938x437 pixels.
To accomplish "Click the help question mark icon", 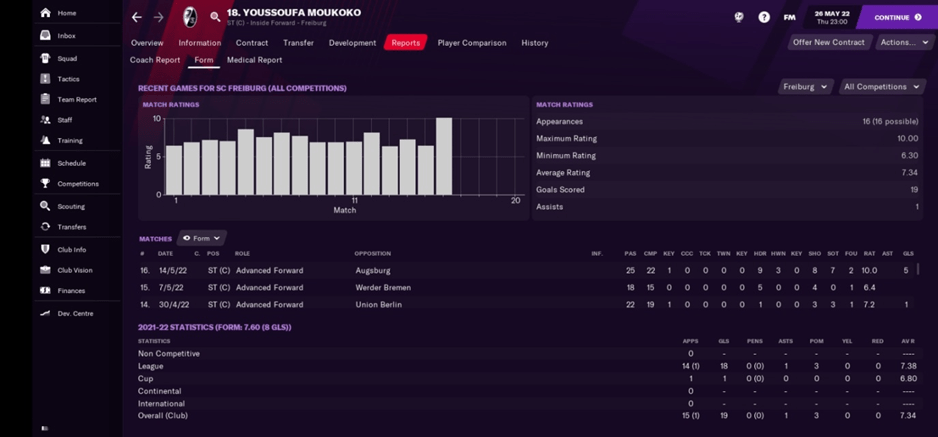I will [764, 17].
